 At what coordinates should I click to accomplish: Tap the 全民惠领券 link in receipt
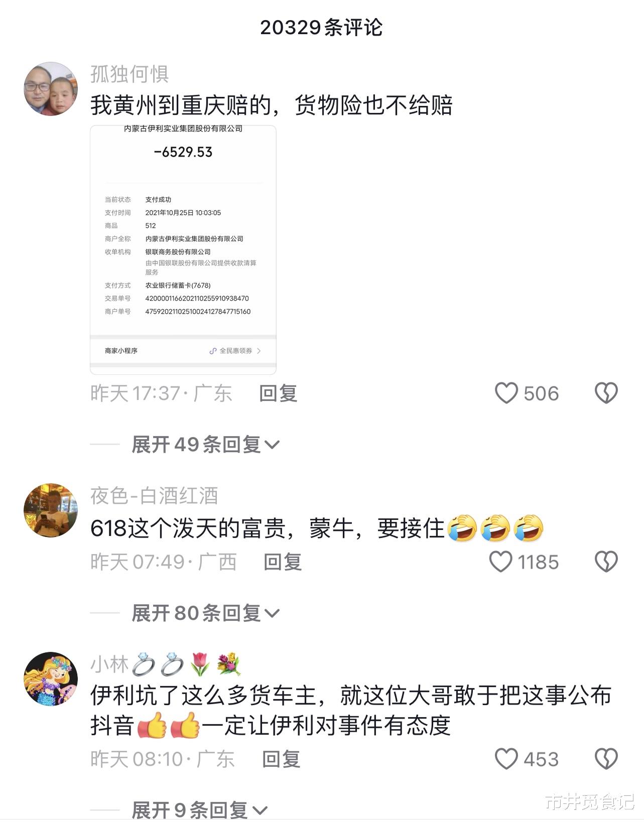235,351
